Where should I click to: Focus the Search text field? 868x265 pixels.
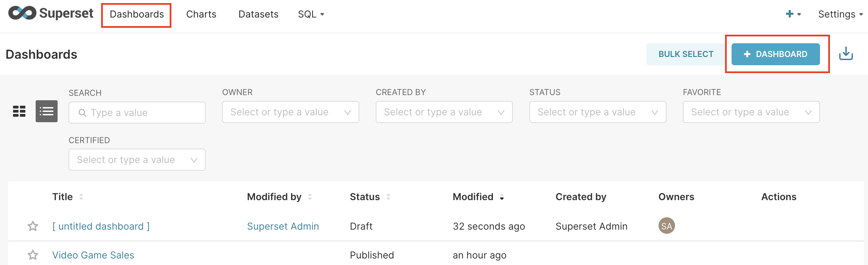coord(137,113)
